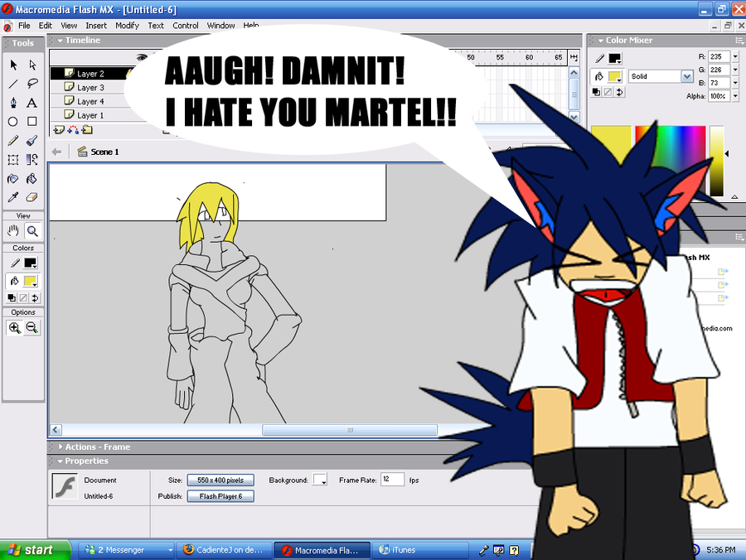
Task: Collapse the Color Mixer panel
Action: click(x=600, y=41)
